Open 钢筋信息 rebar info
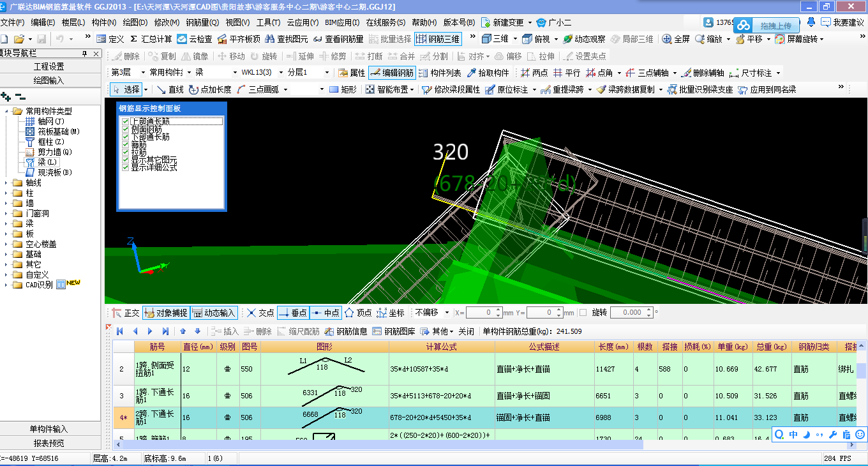 (x=347, y=331)
